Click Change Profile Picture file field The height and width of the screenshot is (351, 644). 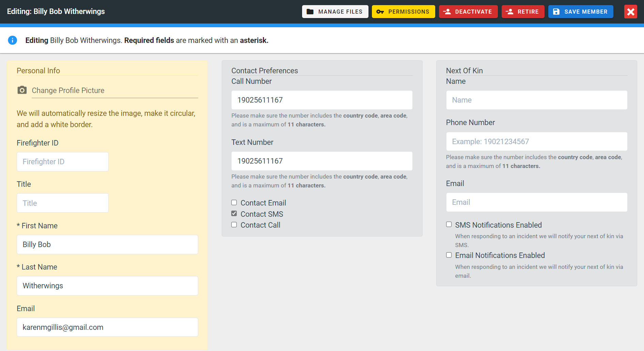114,91
